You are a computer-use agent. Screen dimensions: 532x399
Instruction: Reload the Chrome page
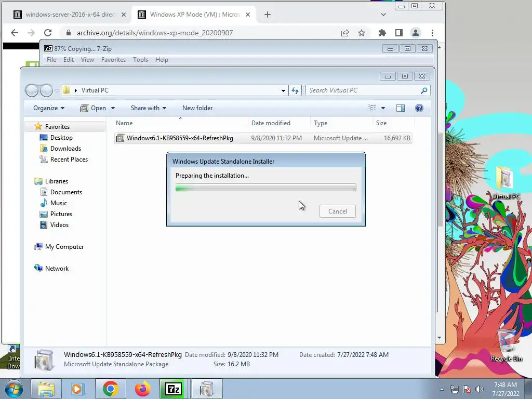point(48,33)
